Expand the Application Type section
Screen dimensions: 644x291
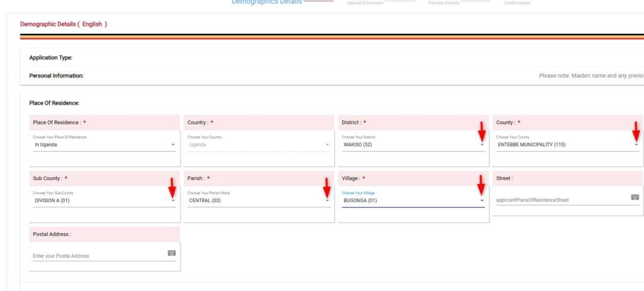pyautogui.click(x=51, y=58)
